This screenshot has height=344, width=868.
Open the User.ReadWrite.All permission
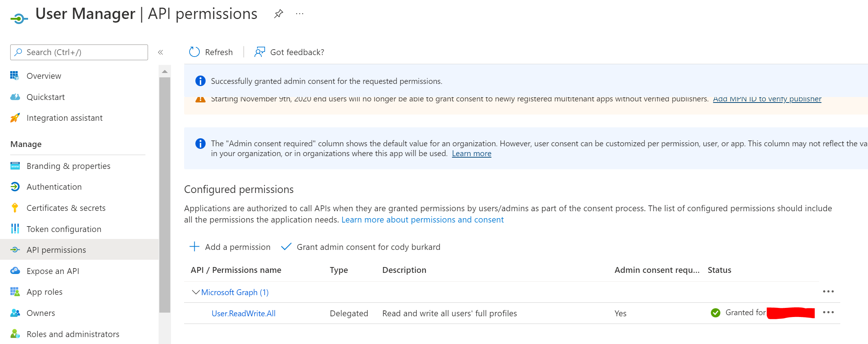click(244, 313)
